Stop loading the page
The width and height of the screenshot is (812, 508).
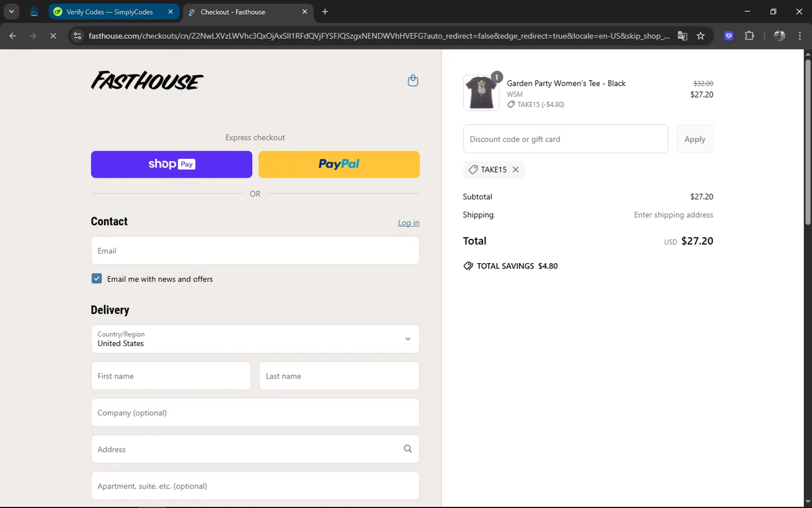pos(53,36)
